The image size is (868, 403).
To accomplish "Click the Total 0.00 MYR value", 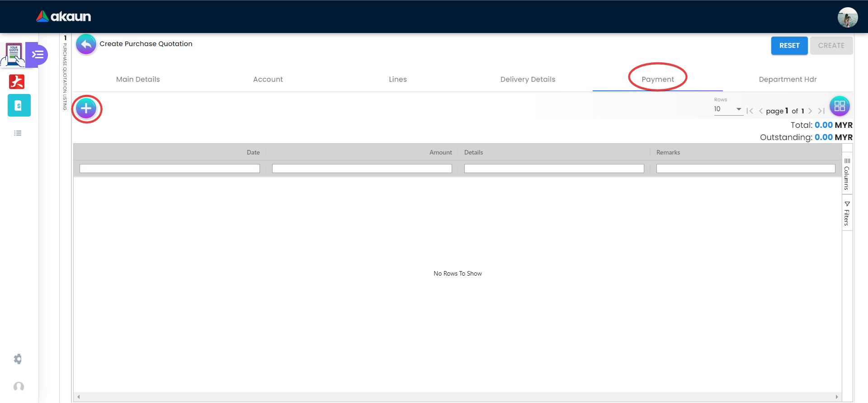I will (x=834, y=125).
